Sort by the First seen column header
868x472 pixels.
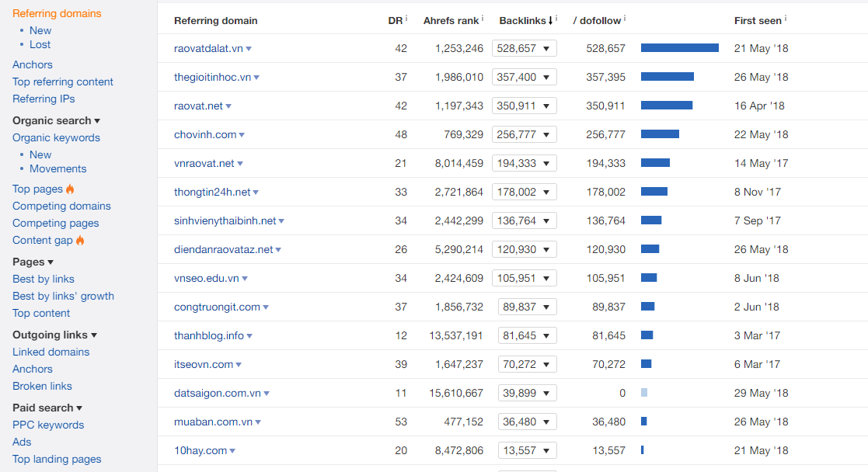click(758, 20)
